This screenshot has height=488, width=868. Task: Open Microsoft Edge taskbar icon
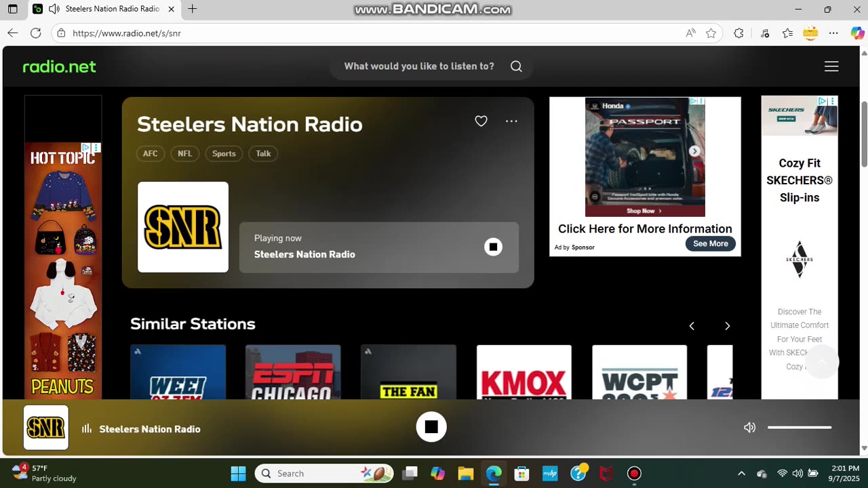click(x=494, y=473)
